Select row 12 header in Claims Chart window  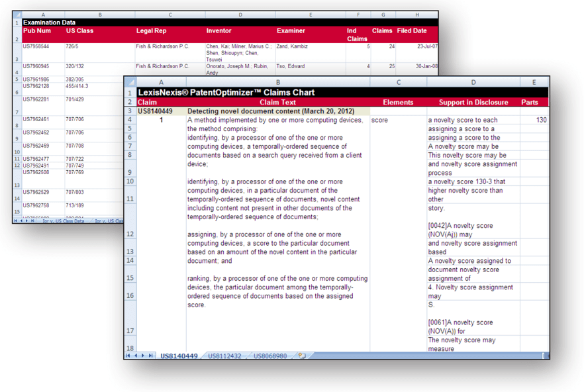130,221
